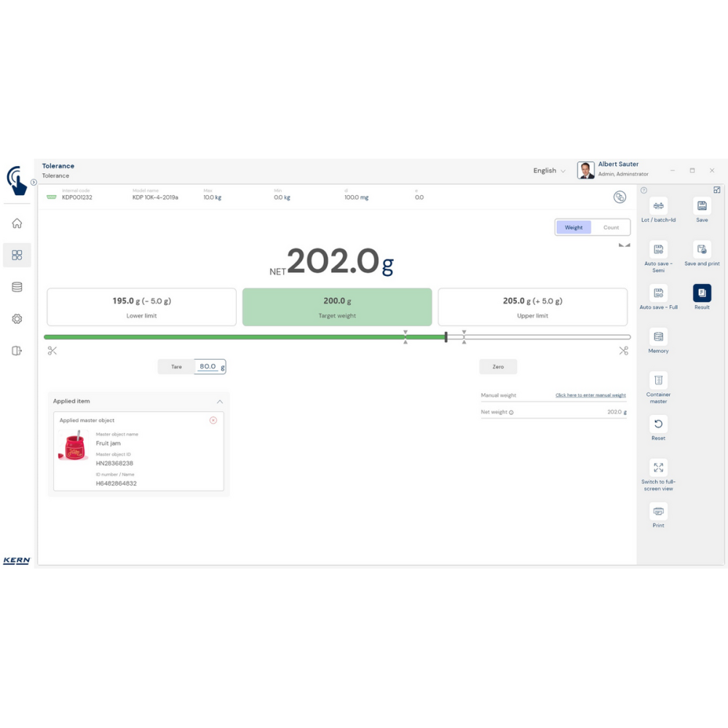Collapse the Applied item section
Viewport: 728px width, 728px height.
click(x=220, y=402)
